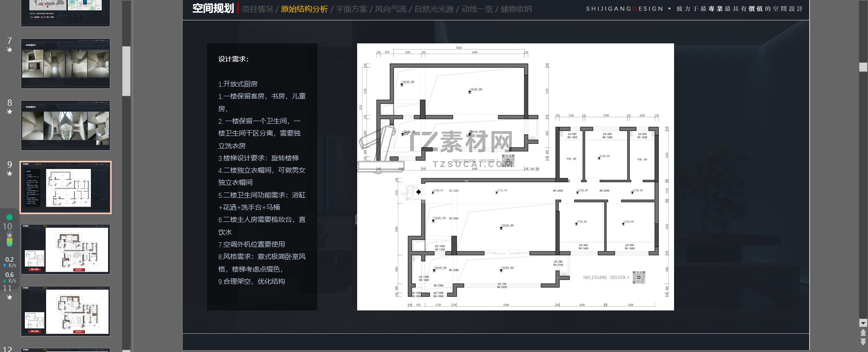
Task: Click the slide number 8 label
Action: coord(9,103)
